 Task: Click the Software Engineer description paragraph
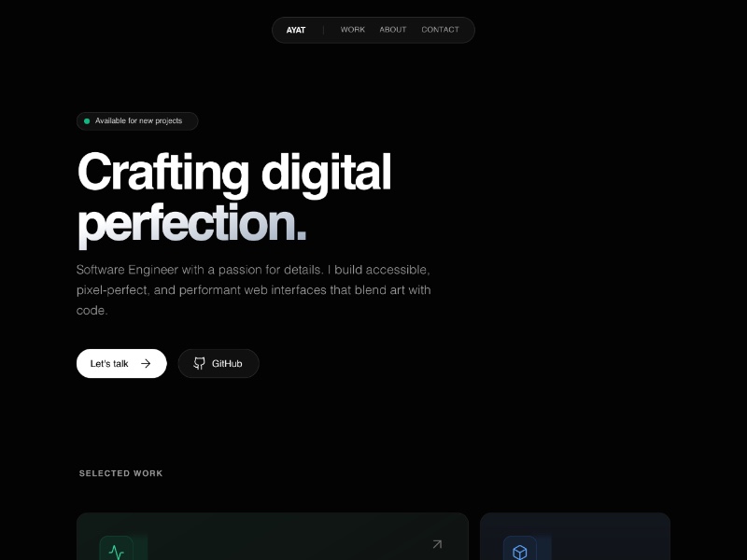tap(253, 289)
